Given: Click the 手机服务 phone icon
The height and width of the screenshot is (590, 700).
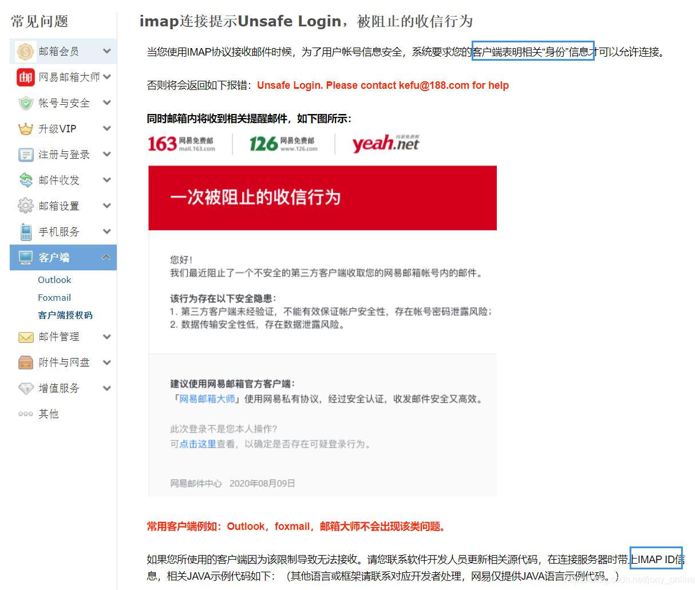Looking at the screenshot, I should point(26,231).
